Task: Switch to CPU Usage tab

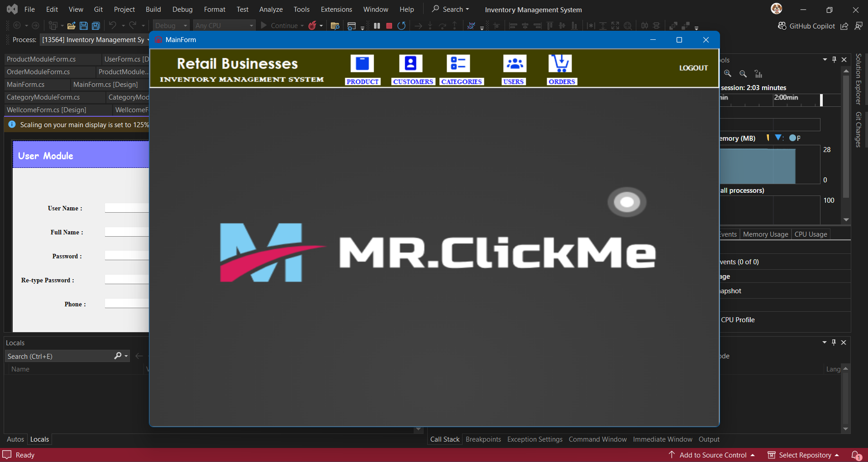Action: [x=811, y=234]
